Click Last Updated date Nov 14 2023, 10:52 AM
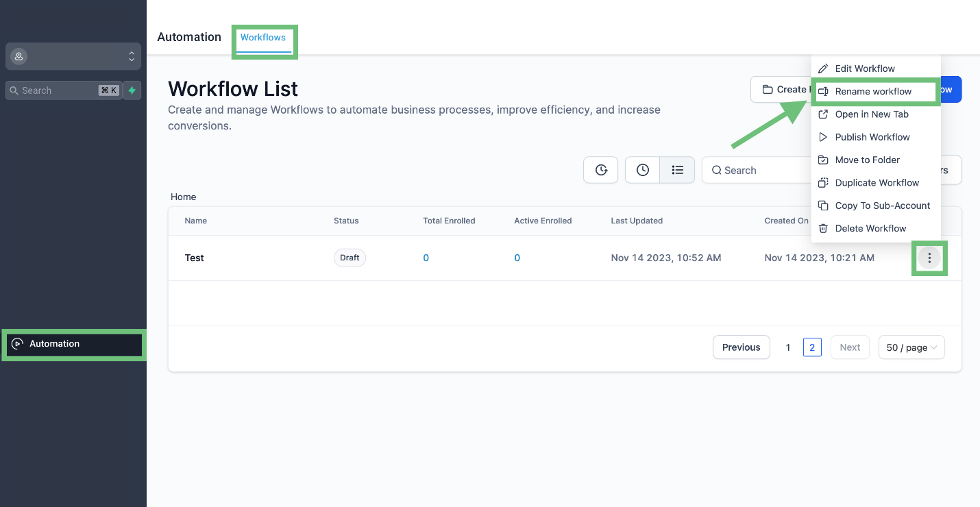980x507 pixels. click(666, 258)
